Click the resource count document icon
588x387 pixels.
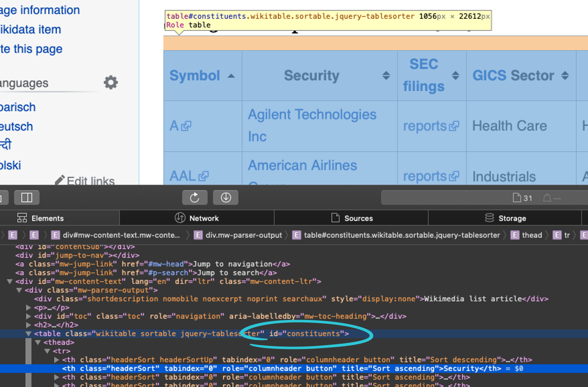pos(517,197)
